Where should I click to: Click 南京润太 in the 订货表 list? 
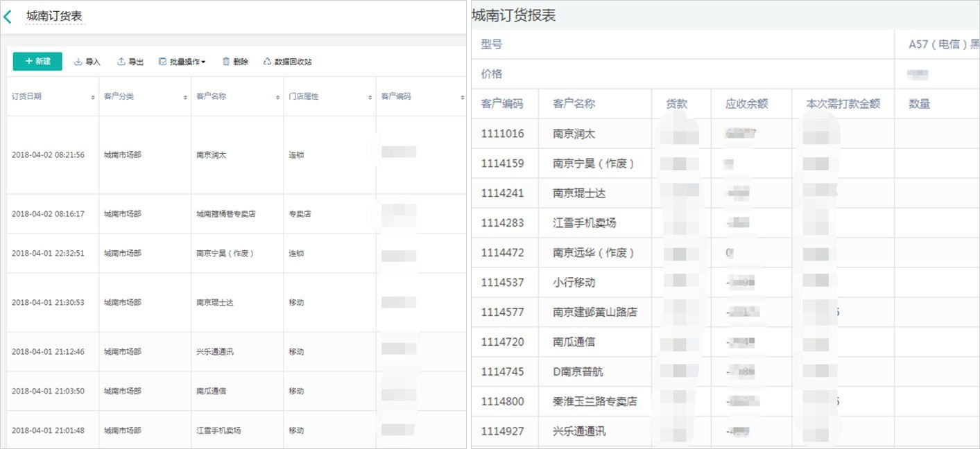tap(212, 155)
